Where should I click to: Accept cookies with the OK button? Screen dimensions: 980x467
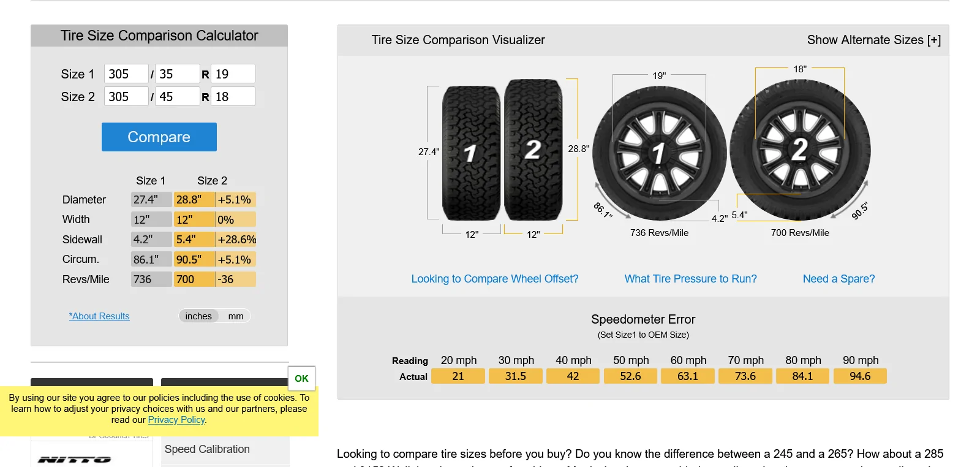(x=301, y=378)
